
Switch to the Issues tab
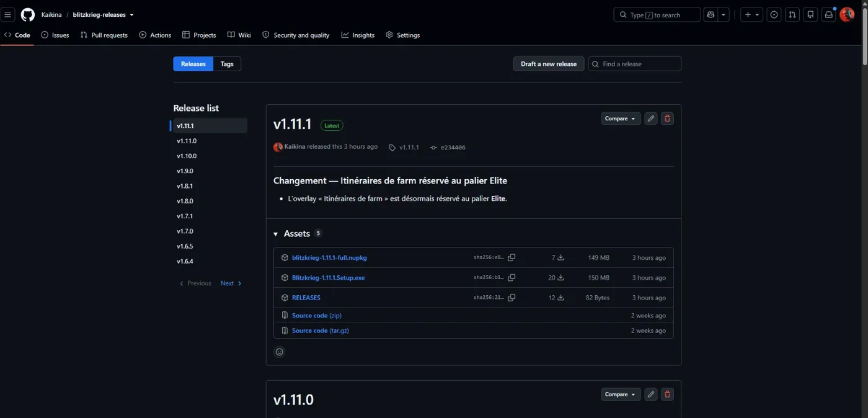click(x=55, y=35)
